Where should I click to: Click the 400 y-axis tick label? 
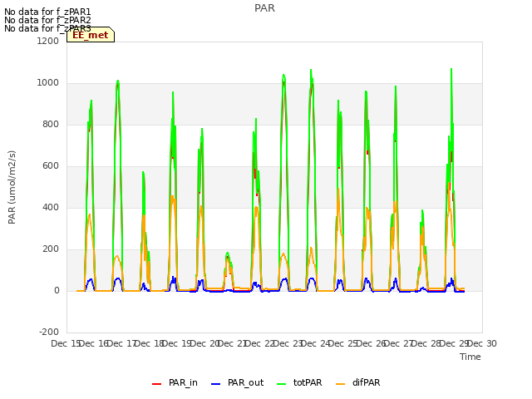tap(51, 207)
